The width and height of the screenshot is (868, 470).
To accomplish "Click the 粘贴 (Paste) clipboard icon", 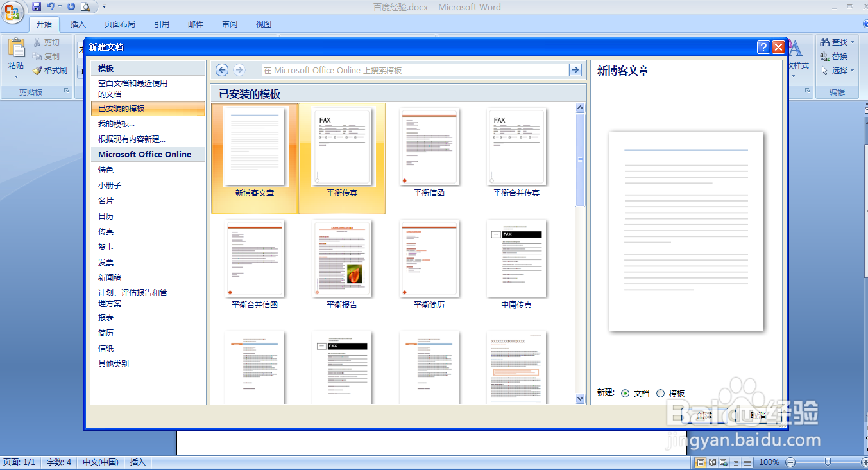I will pos(16,48).
